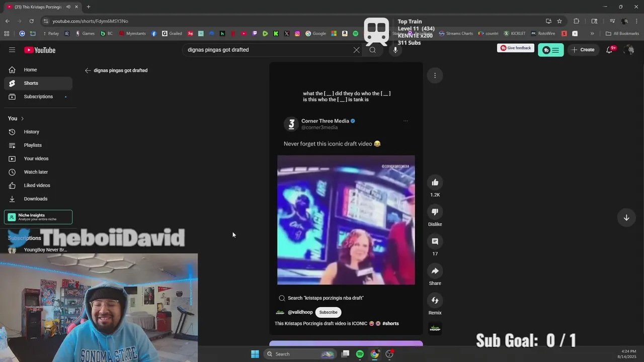Image resolution: width=644 pixels, height=362 pixels.
Task: Focus the YouTube search input field
Action: (x=269, y=50)
